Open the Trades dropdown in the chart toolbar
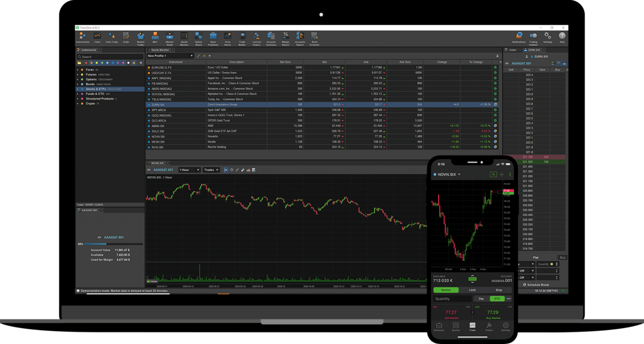 tap(211, 170)
